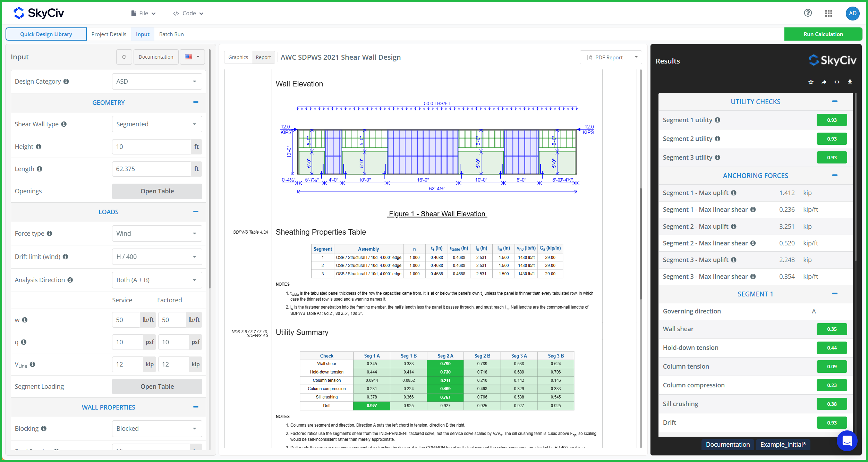Click the Drift limit (wind) info icon

pyautogui.click(x=65, y=257)
